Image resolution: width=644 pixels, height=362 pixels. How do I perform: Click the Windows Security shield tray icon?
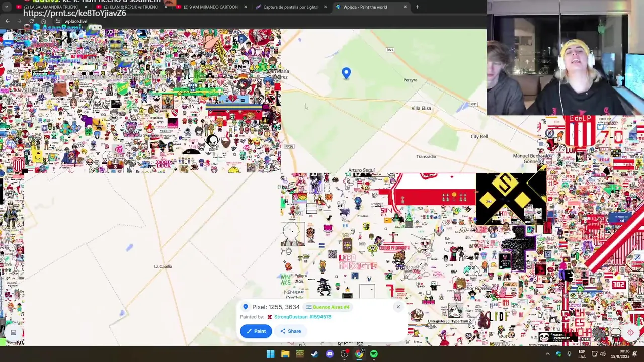(x=558, y=354)
